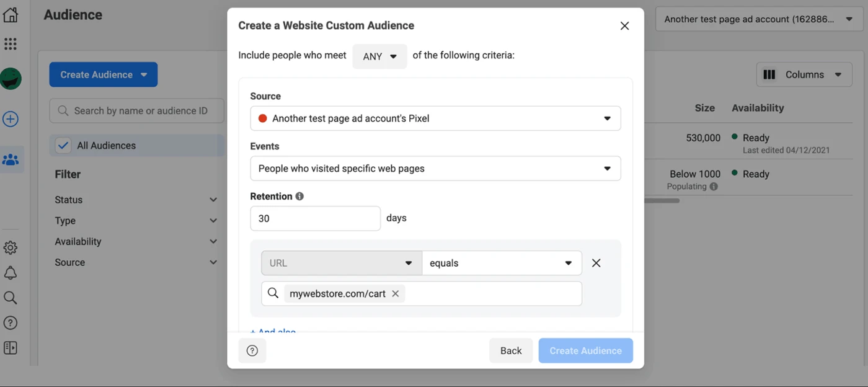Click the 530,000 size cell

(703, 138)
